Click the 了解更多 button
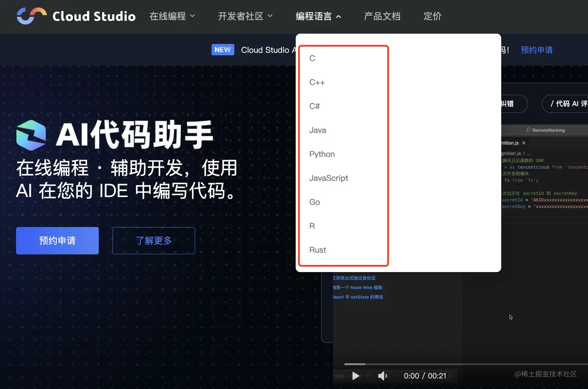Screen dimensions: 588x389 pos(154,241)
